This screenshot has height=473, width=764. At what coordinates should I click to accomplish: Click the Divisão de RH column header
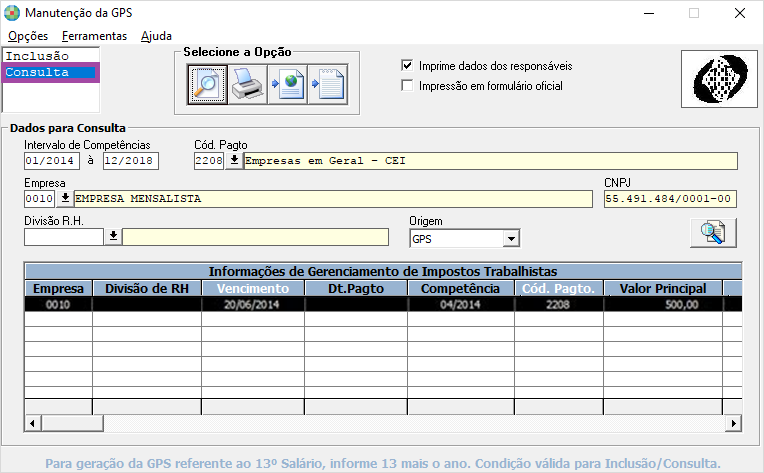(147, 288)
